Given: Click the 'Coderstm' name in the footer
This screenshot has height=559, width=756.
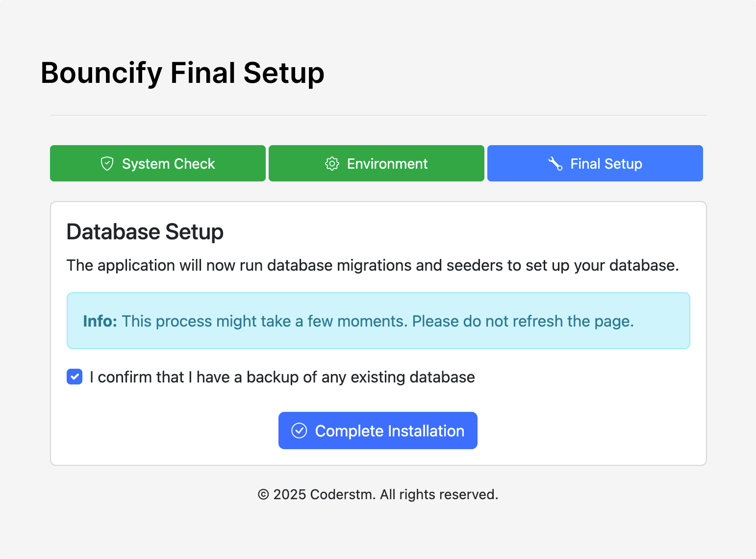Looking at the screenshot, I should [342, 494].
